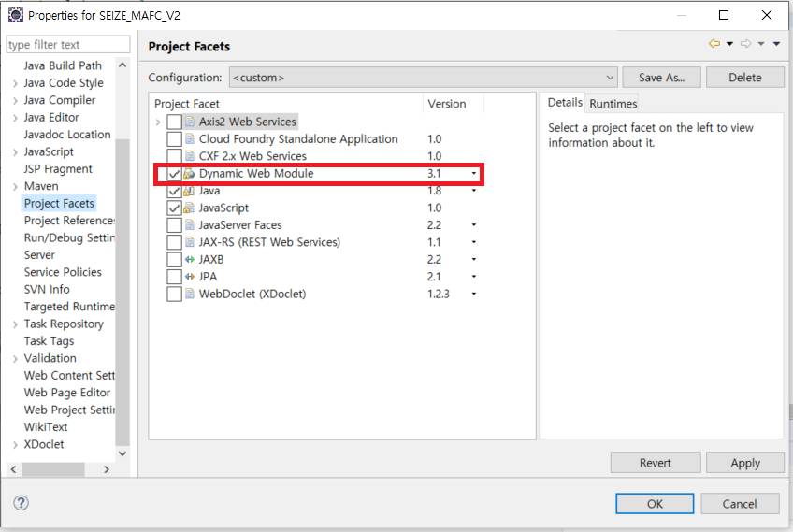The image size is (793, 532).
Task: Click the Delete configuration button
Action: click(x=744, y=78)
